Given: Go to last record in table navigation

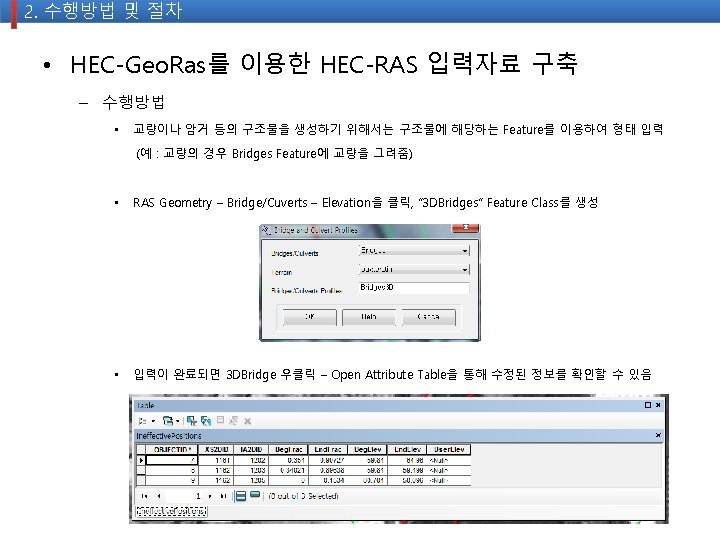Looking at the screenshot, I should coord(223,496).
